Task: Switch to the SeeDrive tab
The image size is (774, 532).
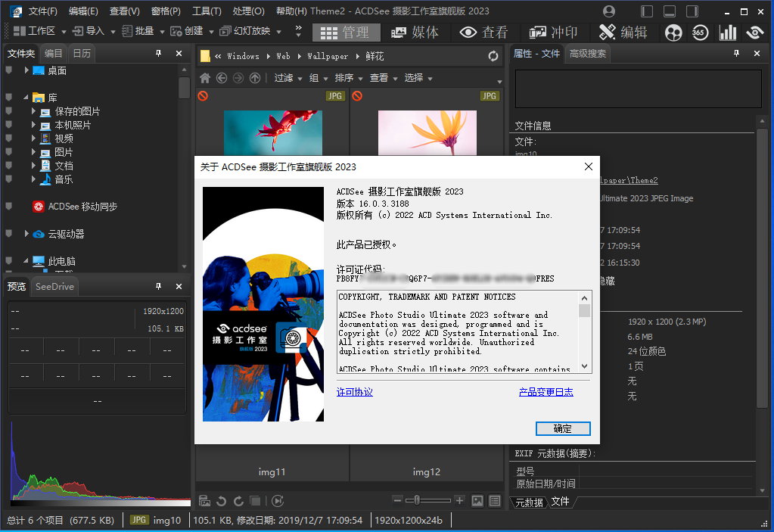Action: (x=54, y=286)
